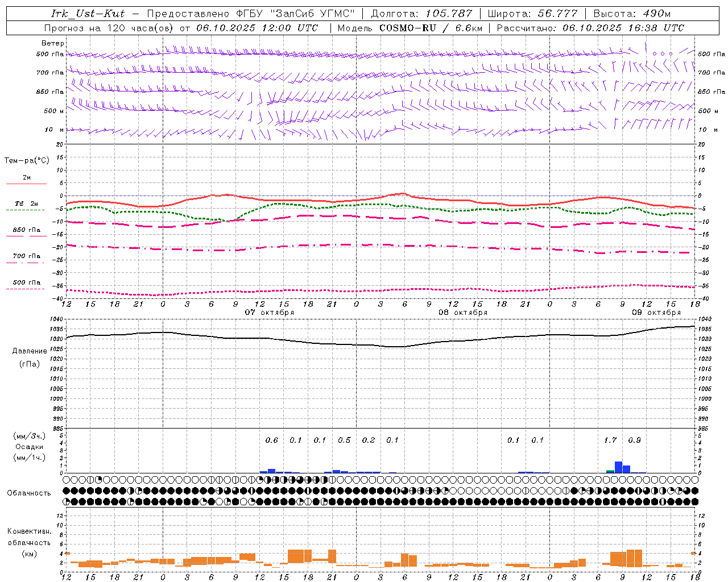
Task: Click the tallest blue precipitation bar
Action: 619,467
